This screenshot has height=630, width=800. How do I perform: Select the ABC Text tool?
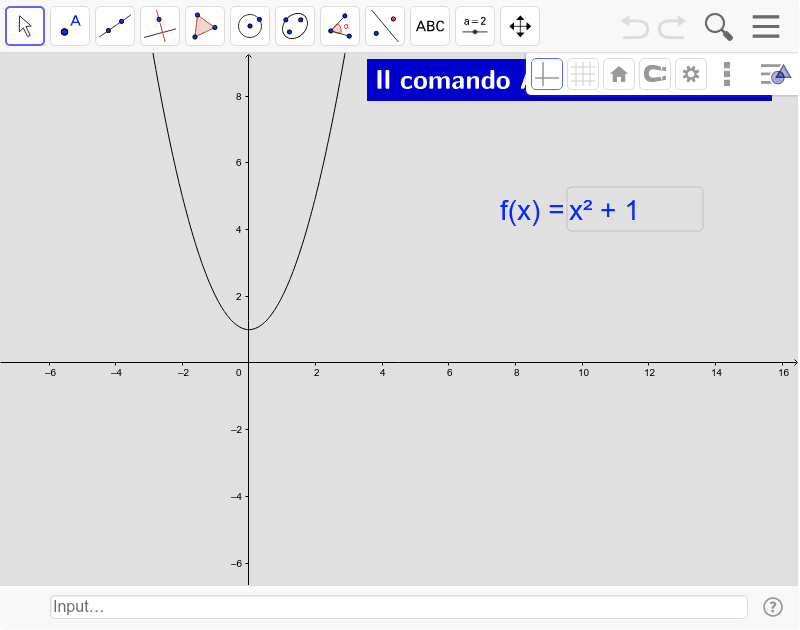click(430, 26)
